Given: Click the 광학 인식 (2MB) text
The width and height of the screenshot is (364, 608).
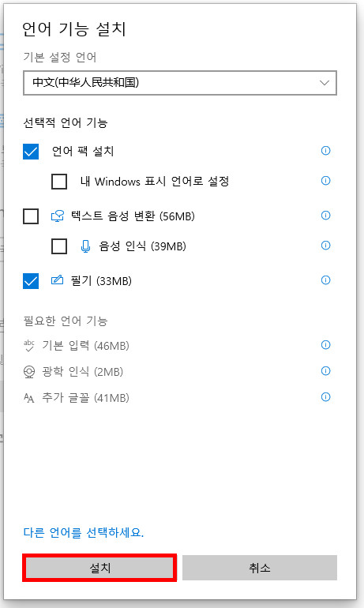Looking at the screenshot, I should (83, 372).
